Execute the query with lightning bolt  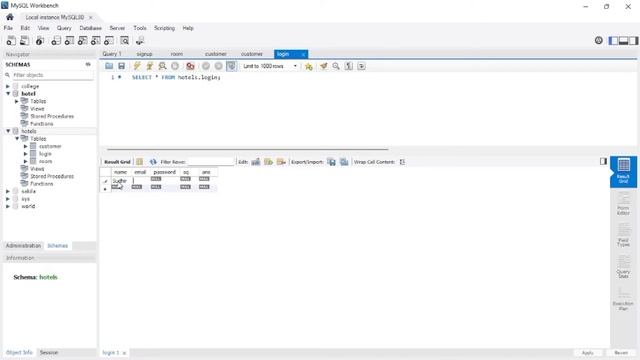(x=137, y=66)
